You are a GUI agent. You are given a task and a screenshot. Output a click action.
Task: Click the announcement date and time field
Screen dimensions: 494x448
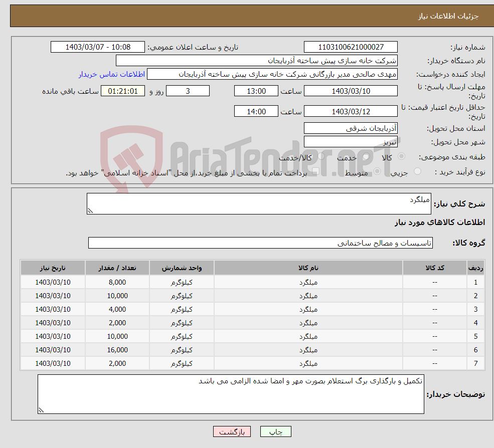tap(98, 47)
